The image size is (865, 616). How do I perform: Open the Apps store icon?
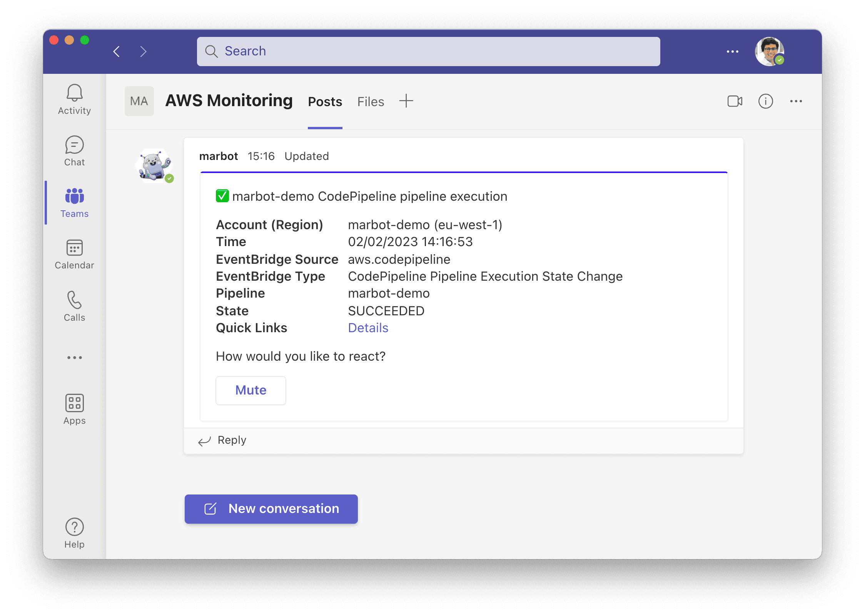pos(74,409)
